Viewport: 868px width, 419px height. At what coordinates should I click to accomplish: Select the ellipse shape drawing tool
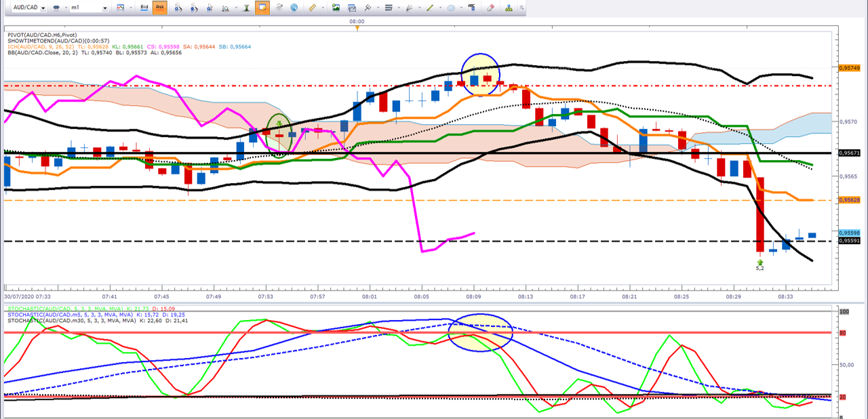click(451, 8)
